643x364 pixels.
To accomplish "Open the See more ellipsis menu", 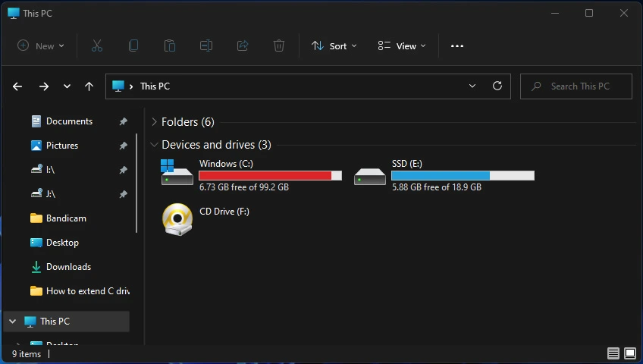I will pyautogui.click(x=456, y=46).
